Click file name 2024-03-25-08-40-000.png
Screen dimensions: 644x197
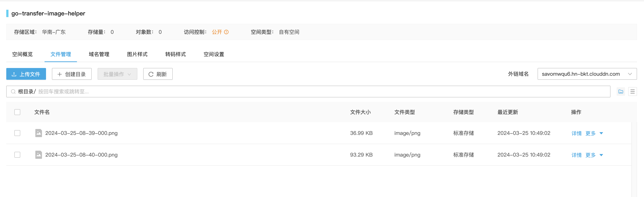coord(81,155)
